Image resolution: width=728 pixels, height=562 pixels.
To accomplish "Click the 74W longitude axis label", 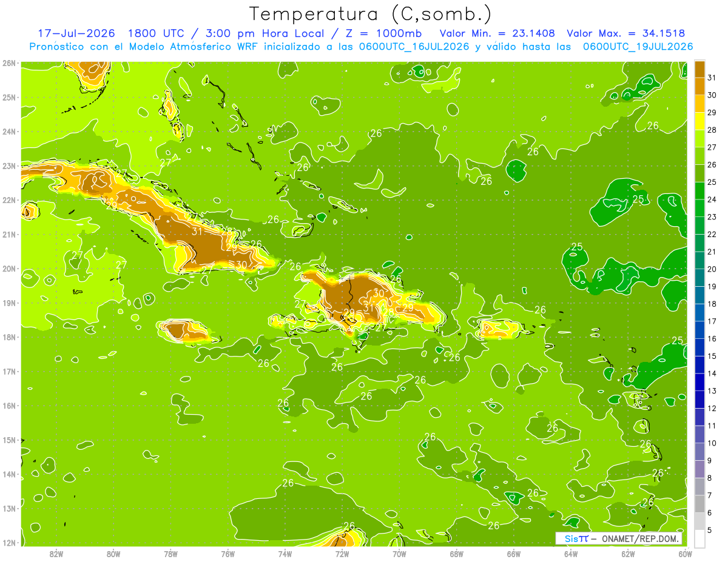I will coord(285,554).
